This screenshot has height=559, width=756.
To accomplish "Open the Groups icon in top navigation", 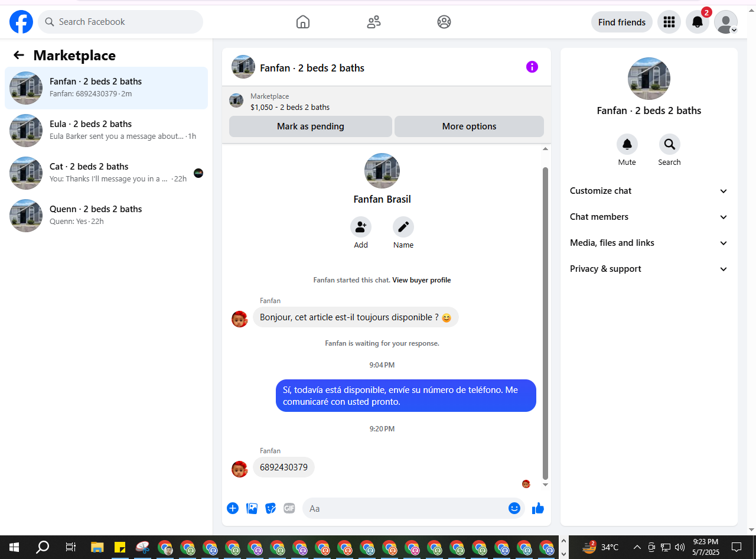I will click(x=444, y=22).
